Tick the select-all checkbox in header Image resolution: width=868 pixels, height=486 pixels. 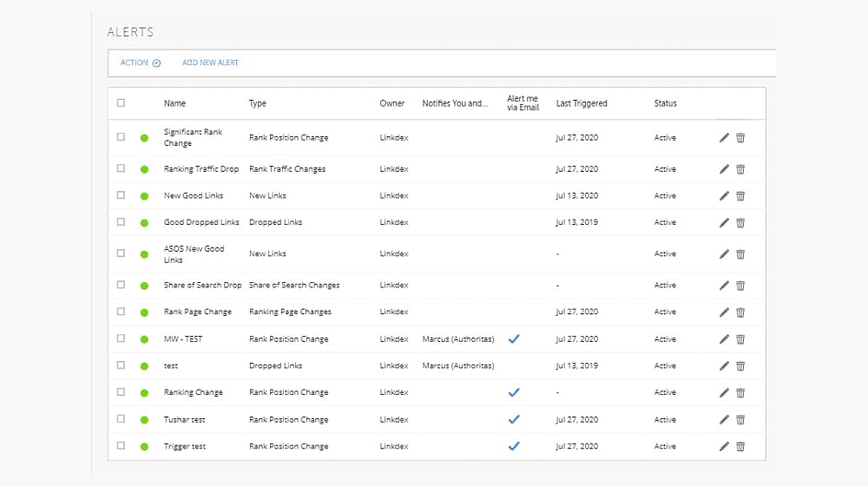(121, 102)
